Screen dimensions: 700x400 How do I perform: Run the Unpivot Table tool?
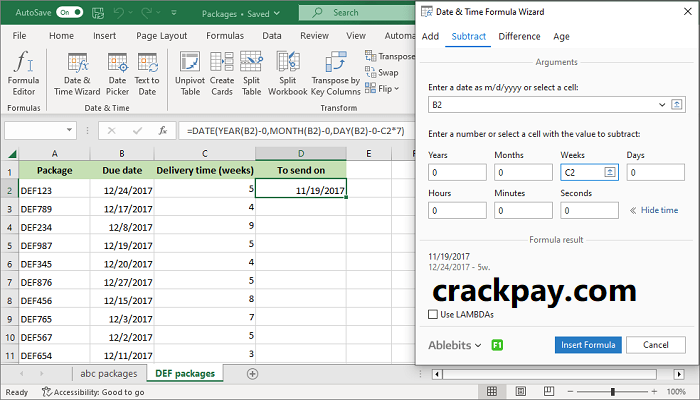coord(190,74)
